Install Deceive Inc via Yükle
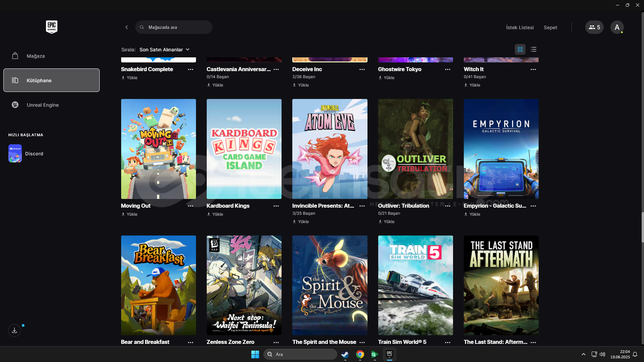Screen dimensions: 644x362 [x=301, y=85]
